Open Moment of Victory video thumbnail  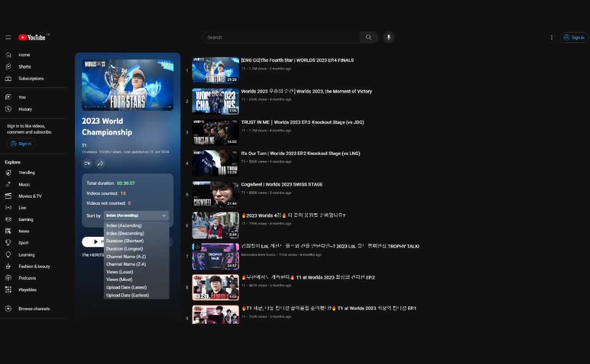(x=216, y=101)
